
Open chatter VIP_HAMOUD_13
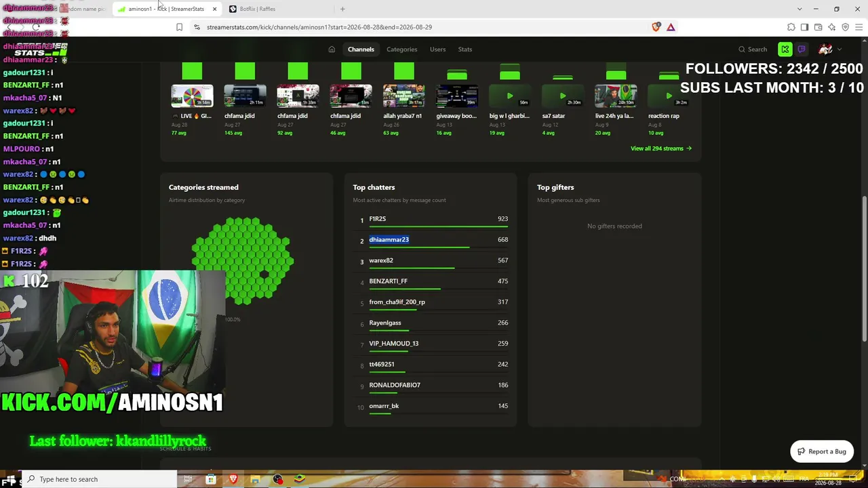[x=393, y=344]
